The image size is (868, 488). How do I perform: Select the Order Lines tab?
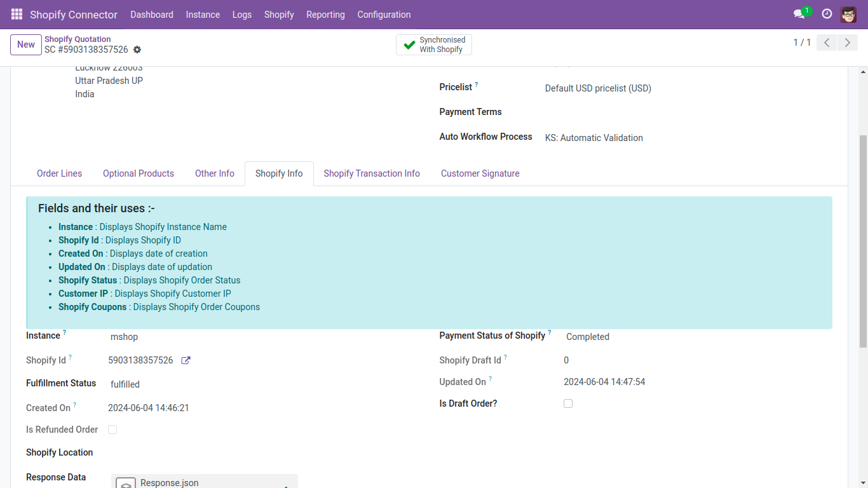[59, 173]
